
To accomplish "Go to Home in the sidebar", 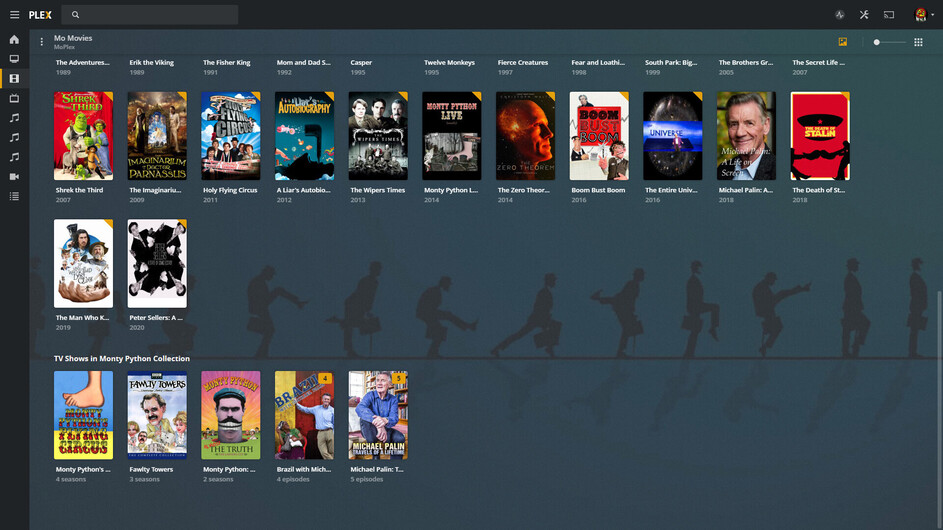I will (x=14, y=40).
